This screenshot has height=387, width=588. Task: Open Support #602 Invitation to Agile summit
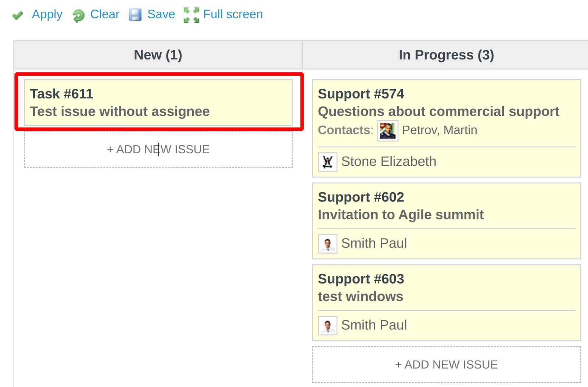coord(401,206)
